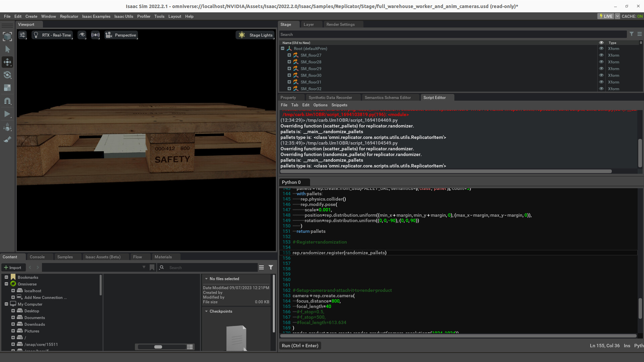Open the RTX - Real-Time renderer dropdown

pos(53,35)
